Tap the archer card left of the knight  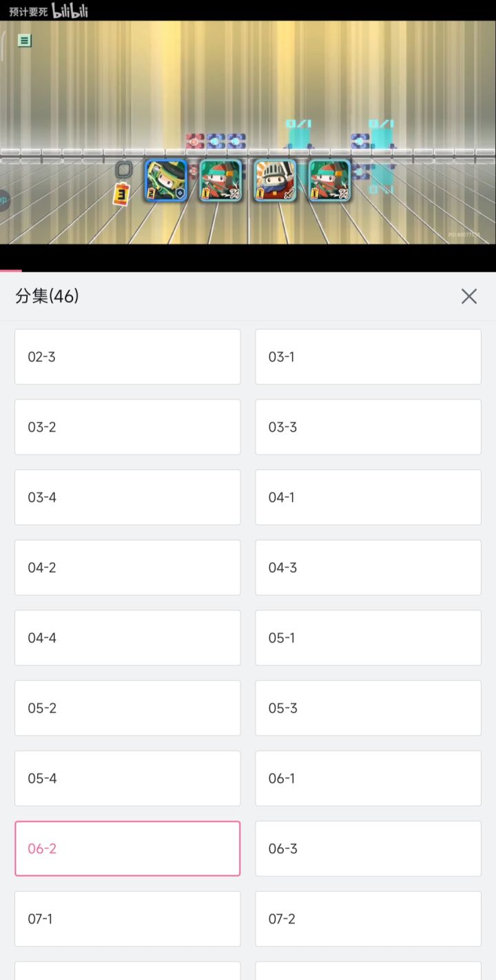220,180
